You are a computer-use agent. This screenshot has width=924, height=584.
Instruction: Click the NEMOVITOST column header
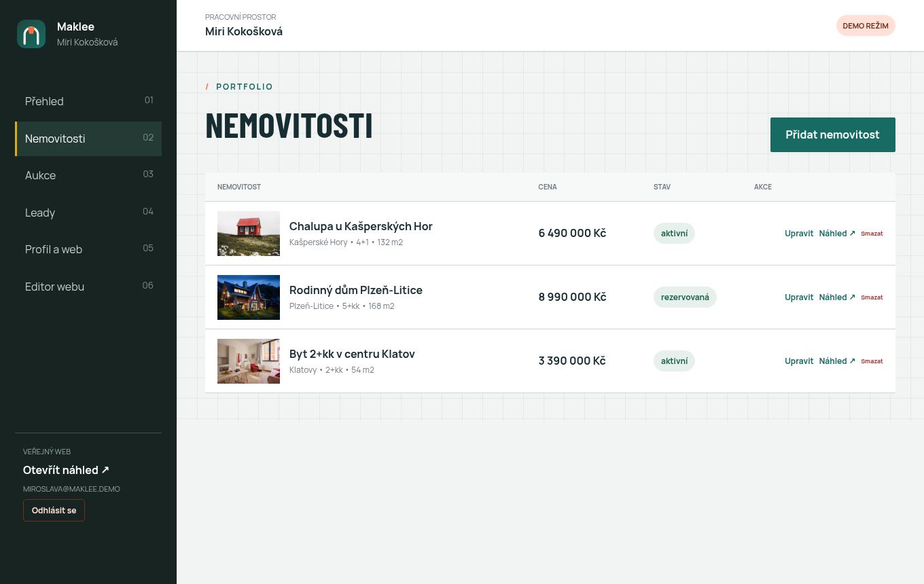(239, 187)
